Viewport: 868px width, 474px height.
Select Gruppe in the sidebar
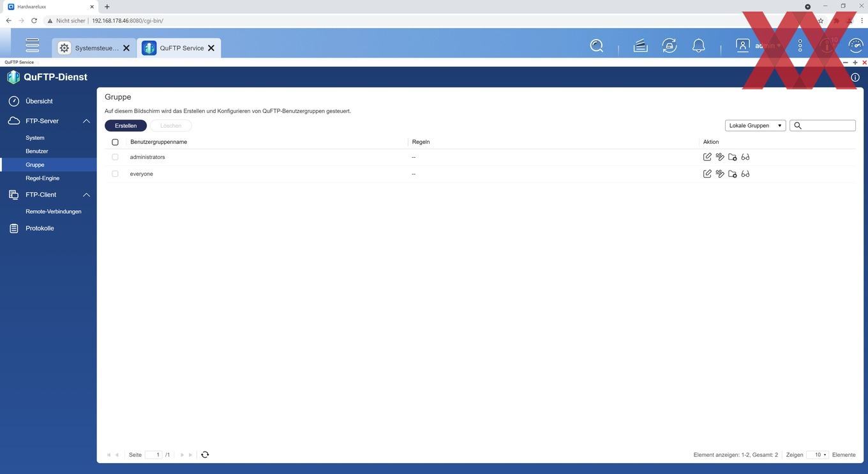click(x=49, y=165)
